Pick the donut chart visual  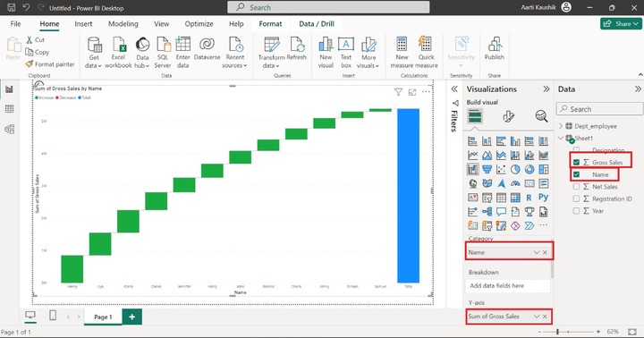click(x=530, y=169)
